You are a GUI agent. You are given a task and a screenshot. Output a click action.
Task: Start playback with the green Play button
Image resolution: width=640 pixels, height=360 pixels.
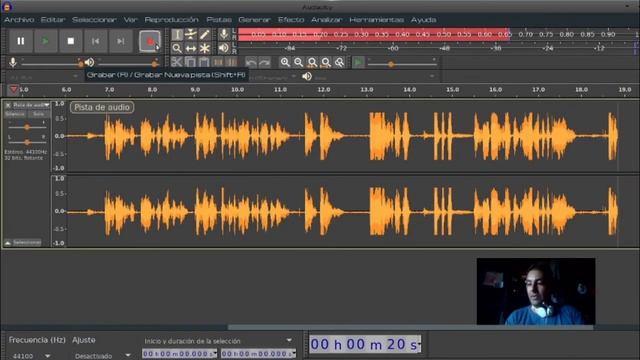[x=45, y=41]
